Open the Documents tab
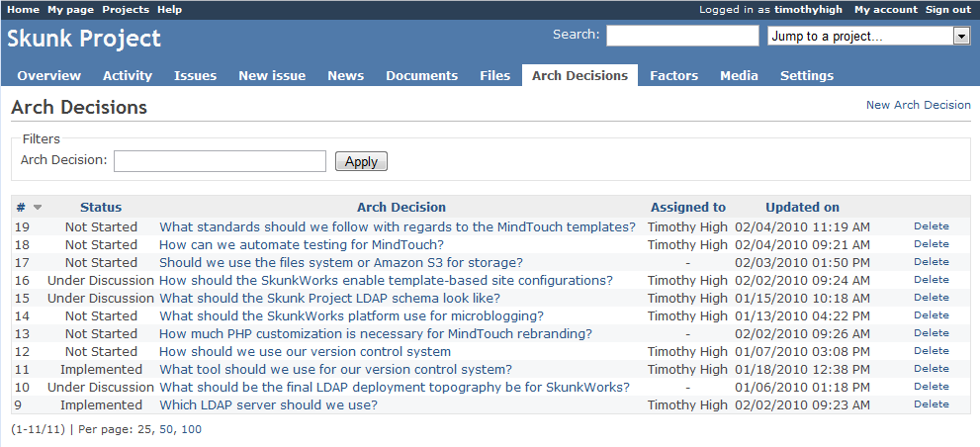980x447 pixels. click(422, 75)
